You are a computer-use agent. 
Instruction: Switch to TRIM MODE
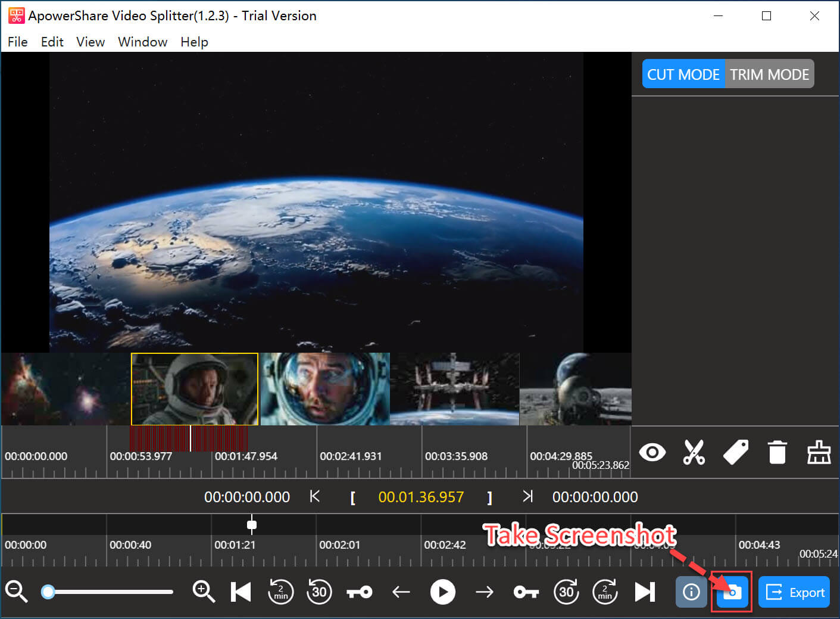(769, 74)
